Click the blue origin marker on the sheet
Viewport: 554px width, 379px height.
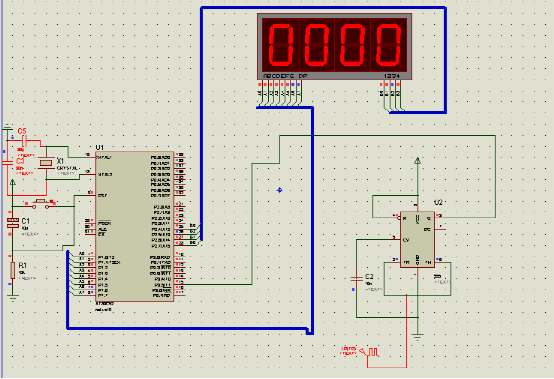point(279,190)
